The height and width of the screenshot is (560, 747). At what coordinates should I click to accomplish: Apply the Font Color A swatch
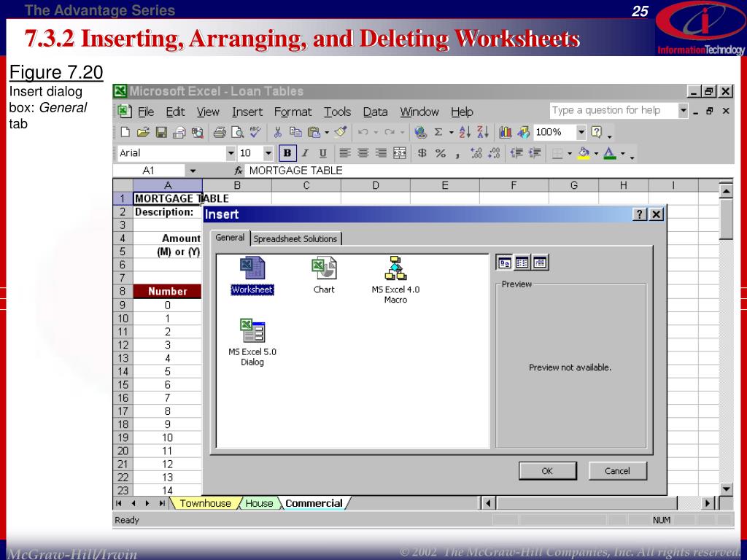click(610, 153)
